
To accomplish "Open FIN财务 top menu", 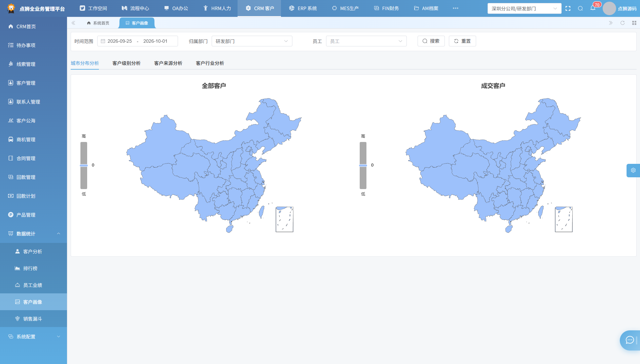I will (387, 8).
